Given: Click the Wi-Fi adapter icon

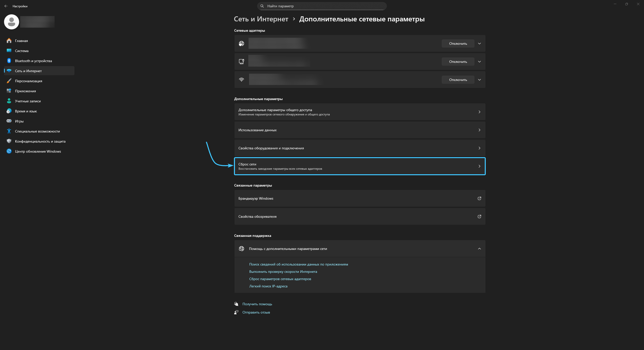Looking at the screenshot, I should click(241, 80).
